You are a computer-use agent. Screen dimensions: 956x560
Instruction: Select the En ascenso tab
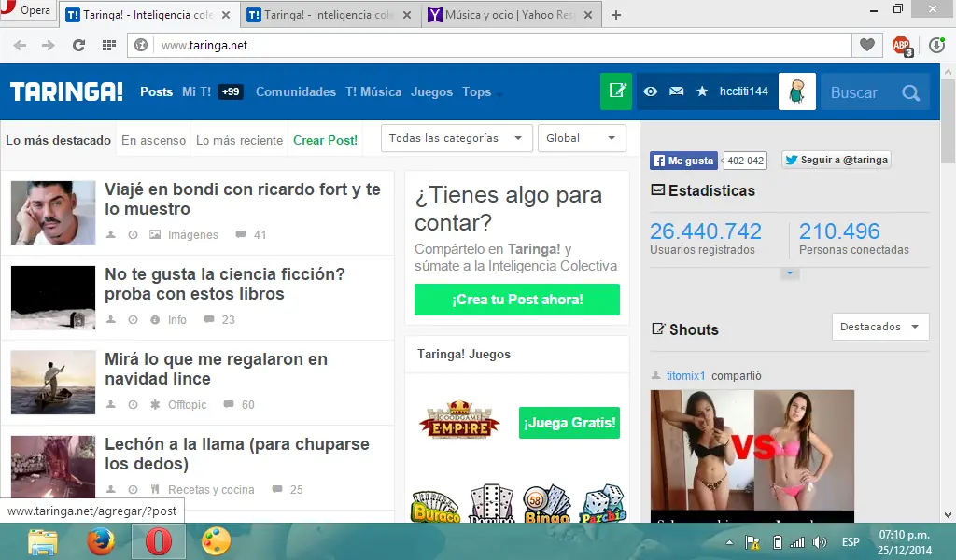tap(154, 140)
